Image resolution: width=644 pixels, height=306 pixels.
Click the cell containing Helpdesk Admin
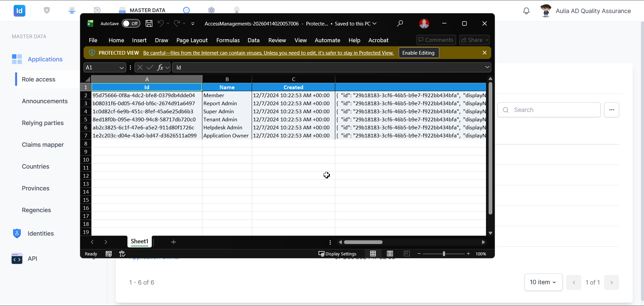point(227,128)
